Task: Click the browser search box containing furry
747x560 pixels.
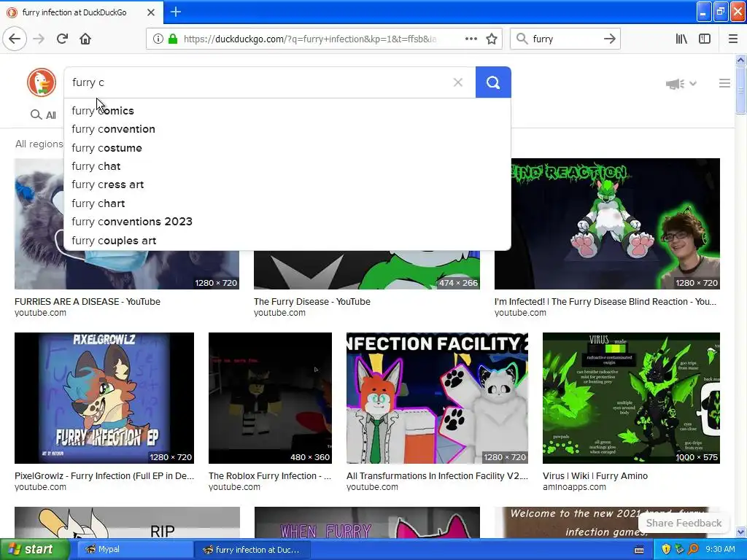Action: (565, 39)
